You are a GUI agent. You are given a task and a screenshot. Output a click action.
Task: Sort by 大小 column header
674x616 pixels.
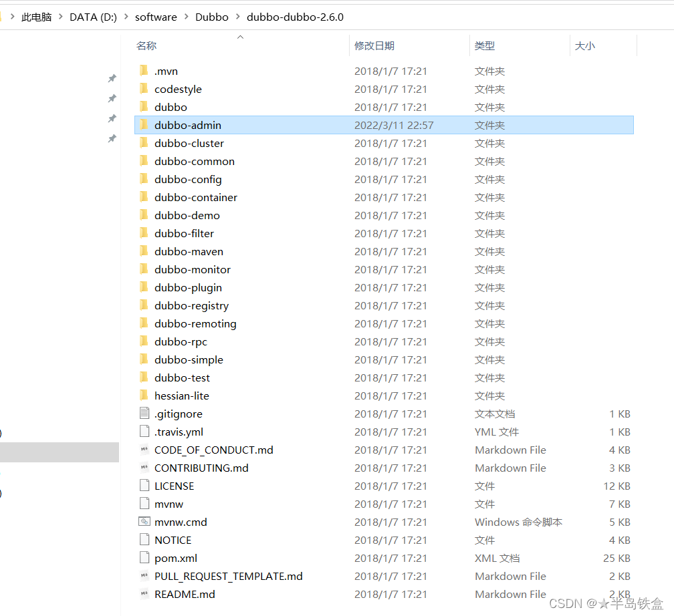(585, 45)
